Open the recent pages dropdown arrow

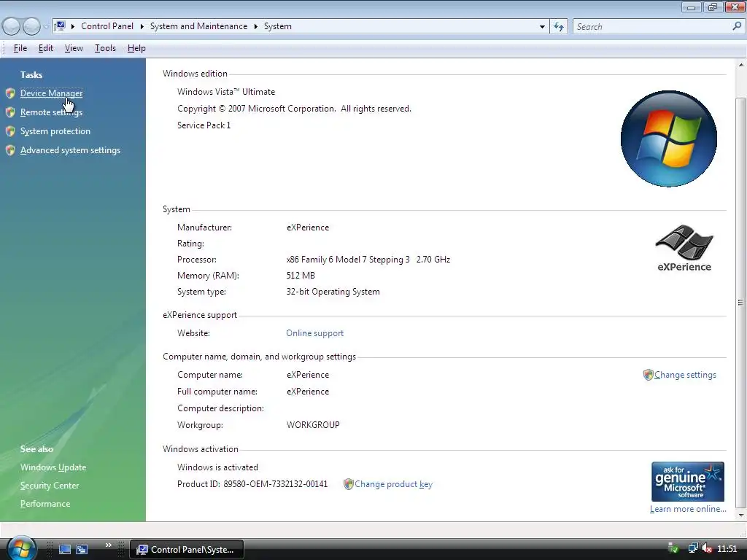pyautogui.click(x=46, y=27)
